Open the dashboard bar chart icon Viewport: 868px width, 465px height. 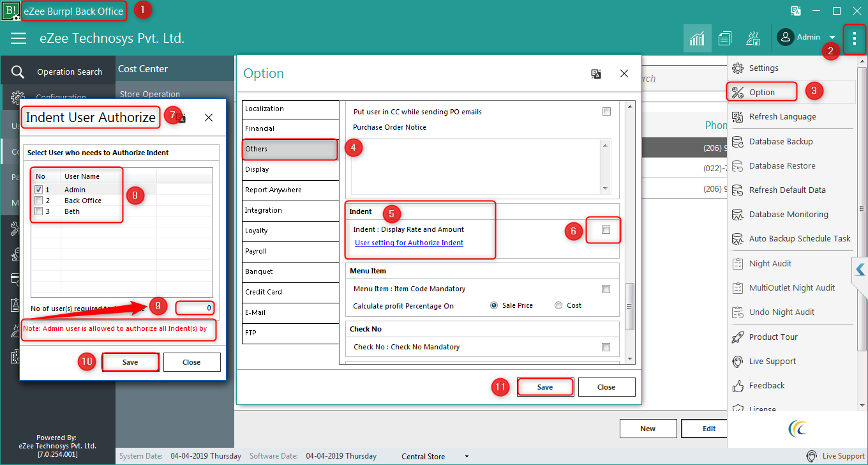click(697, 38)
